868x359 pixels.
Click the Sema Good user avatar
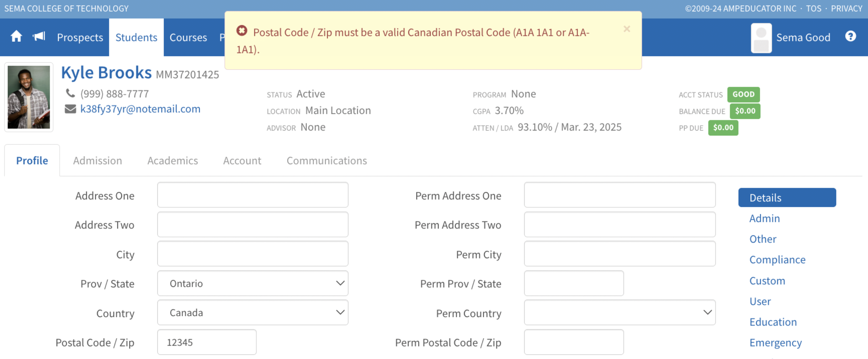tap(761, 38)
